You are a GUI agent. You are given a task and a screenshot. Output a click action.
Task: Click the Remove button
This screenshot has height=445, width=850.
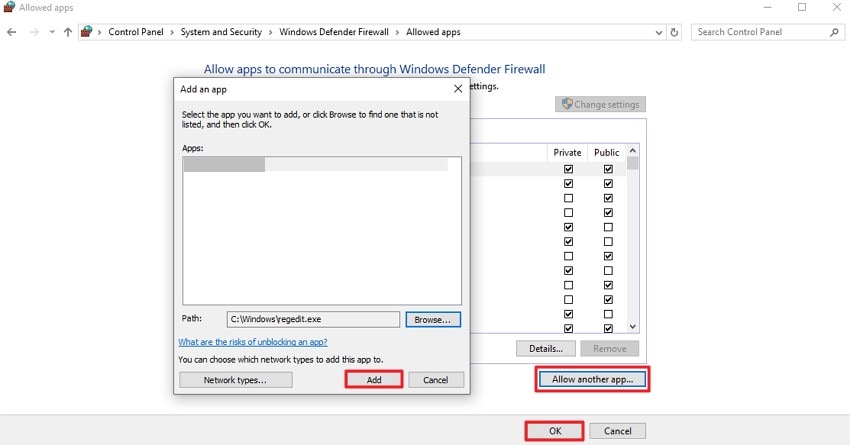click(609, 349)
